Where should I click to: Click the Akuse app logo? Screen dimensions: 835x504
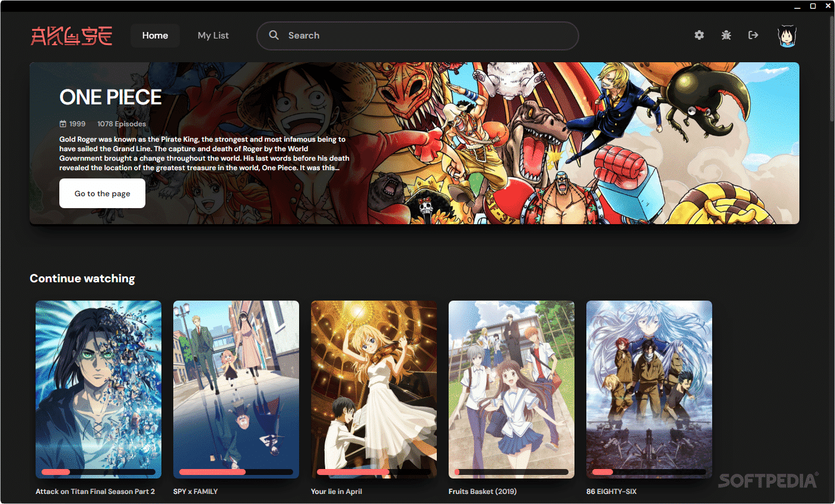pyautogui.click(x=71, y=36)
